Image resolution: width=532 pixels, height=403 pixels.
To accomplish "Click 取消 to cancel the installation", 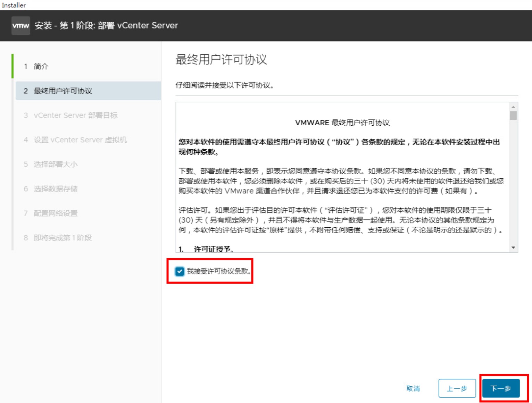I will [x=413, y=388].
